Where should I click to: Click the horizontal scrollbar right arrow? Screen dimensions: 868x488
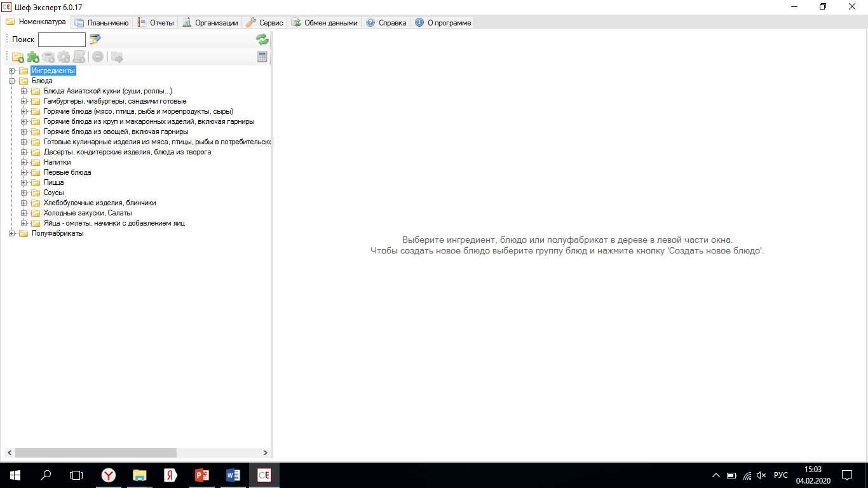click(266, 453)
